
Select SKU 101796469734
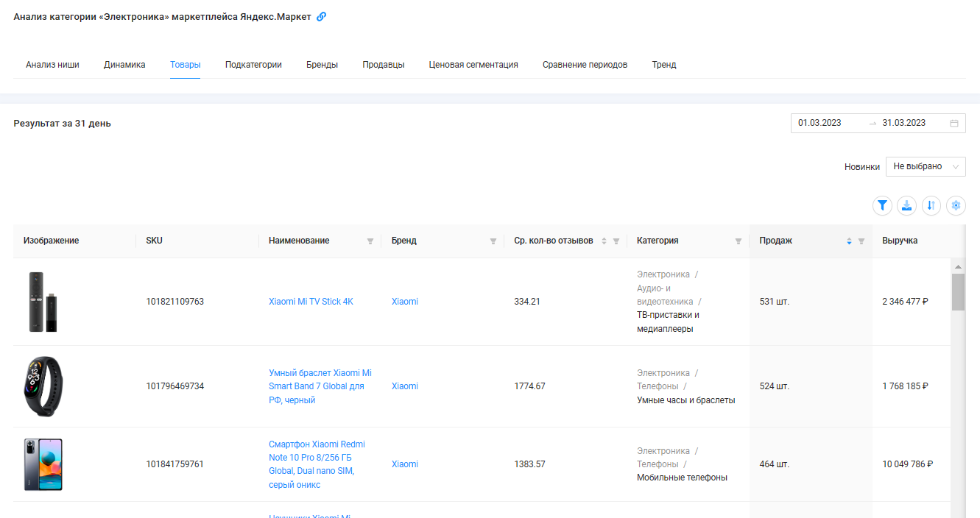pyautogui.click(x=175, y=386)
